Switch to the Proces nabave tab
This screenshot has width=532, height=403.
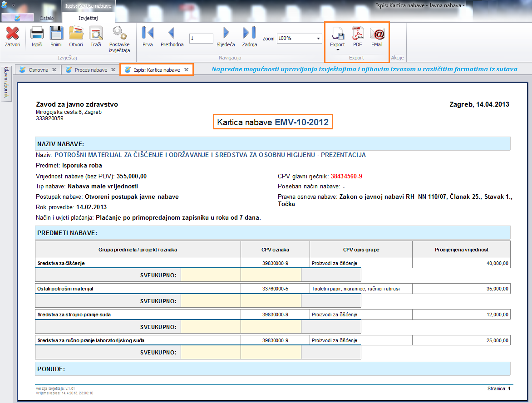click(91, 70)
